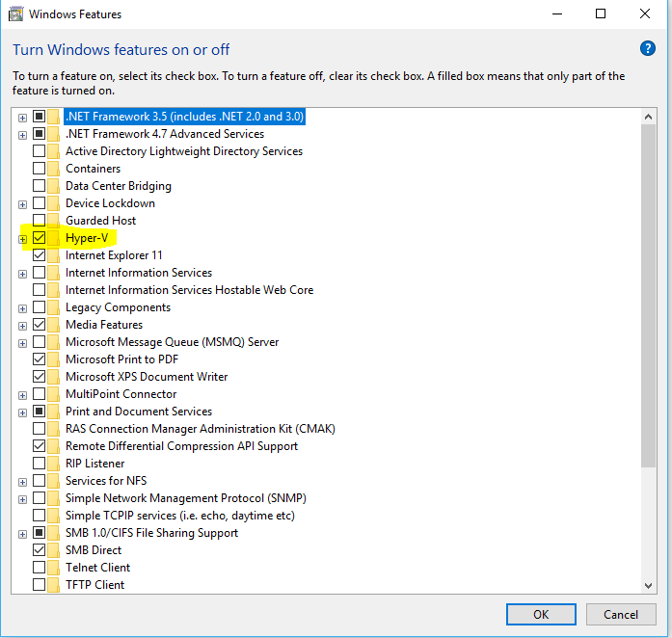Uncheck Internet Explorer 11 checkbox
This screenshot has height=638, width=672.
[39, 255]
